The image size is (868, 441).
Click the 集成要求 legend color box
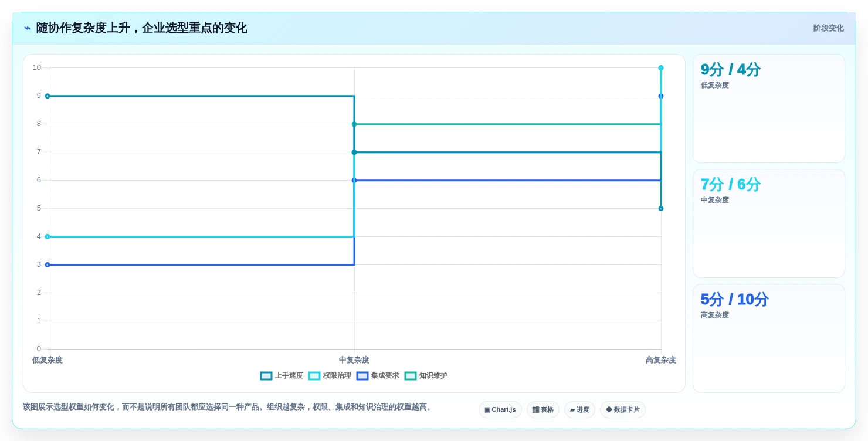point(362,376)
